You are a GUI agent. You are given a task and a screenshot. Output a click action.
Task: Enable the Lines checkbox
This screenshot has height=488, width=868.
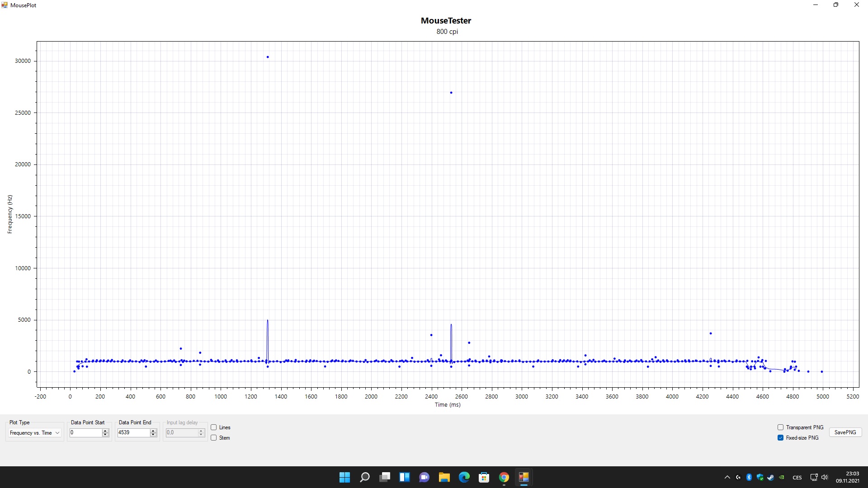(x=214, y=427)
